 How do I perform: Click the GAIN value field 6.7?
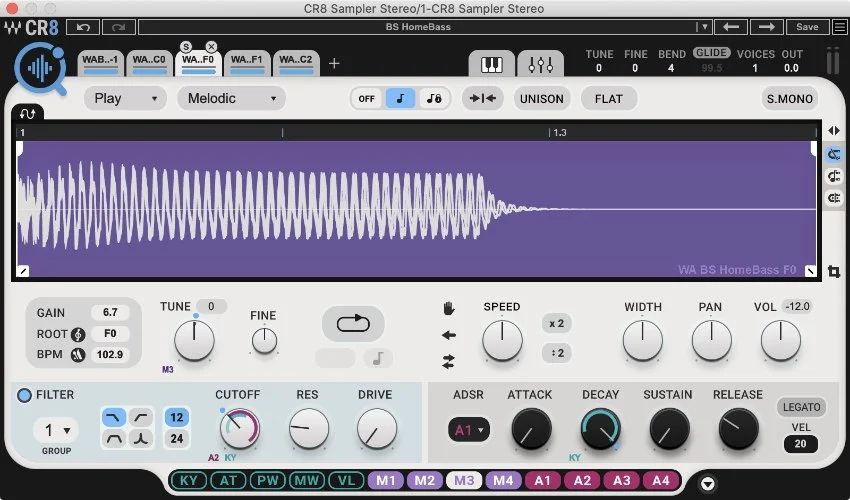click(110, 312)
